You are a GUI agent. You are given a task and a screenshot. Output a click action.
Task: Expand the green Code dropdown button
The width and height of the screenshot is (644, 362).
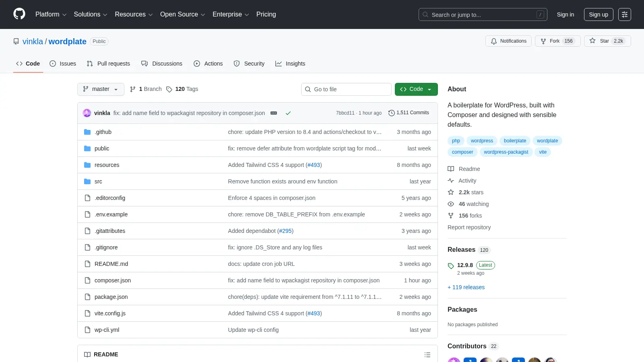pyautogui.click(x=416, y=89)
